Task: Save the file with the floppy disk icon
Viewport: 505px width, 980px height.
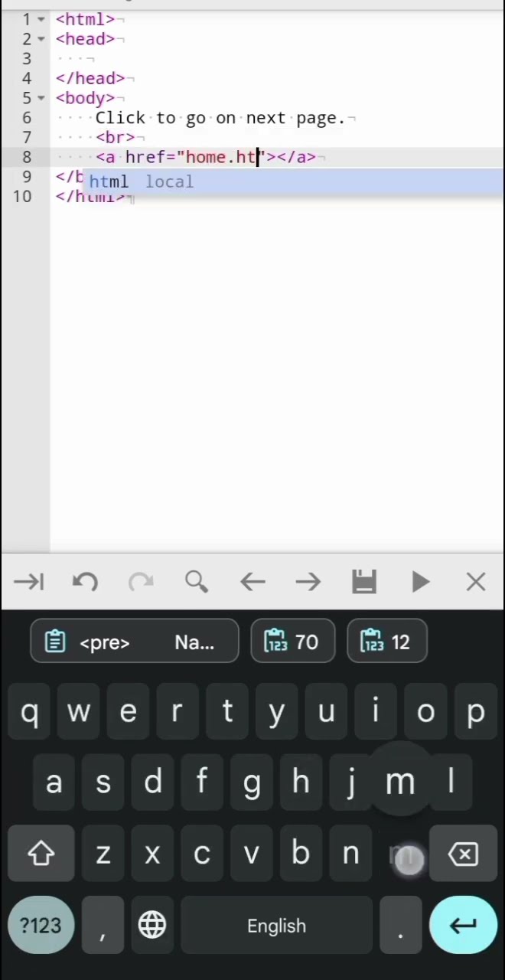Action: tap(364, 583)
